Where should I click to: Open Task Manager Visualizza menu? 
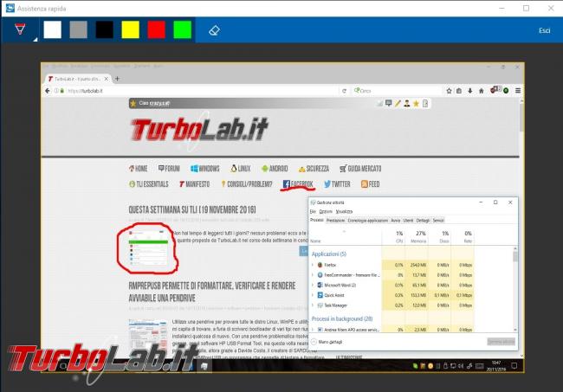(344, 212)
